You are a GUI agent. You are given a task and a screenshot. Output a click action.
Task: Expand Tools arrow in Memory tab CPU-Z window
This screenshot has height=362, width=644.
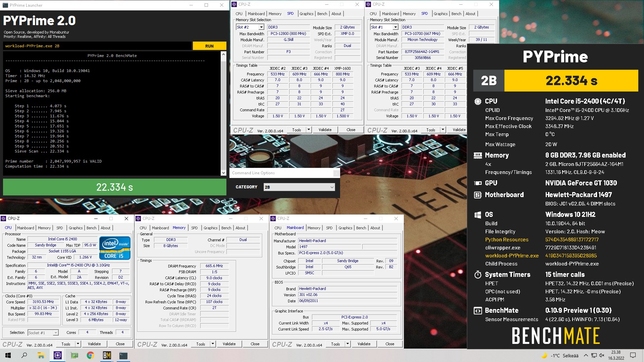coord(213,344)
